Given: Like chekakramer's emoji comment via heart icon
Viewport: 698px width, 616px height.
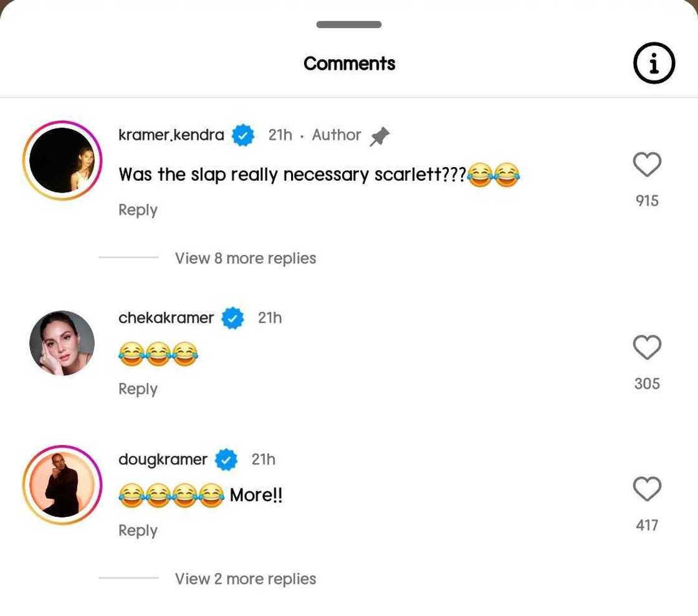Looking at the screenshot, I should (646, 347).
